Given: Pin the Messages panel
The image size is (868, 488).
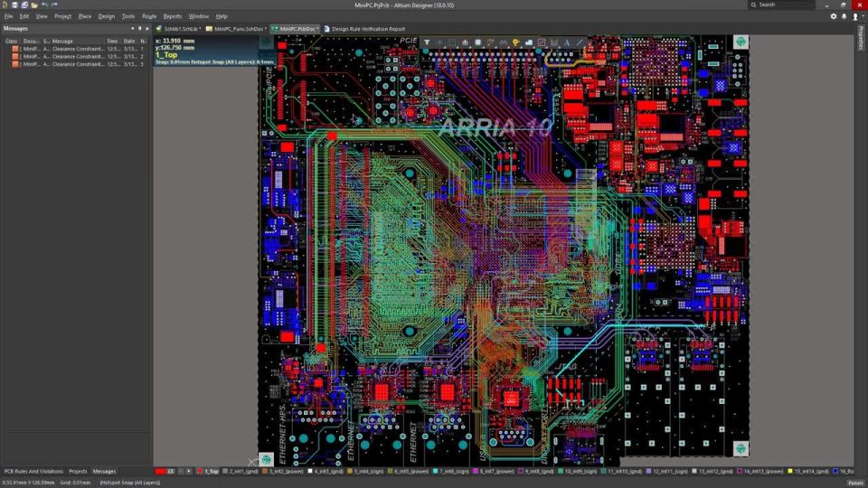Looking at the screenshot, I should click(x=139, y=28).
